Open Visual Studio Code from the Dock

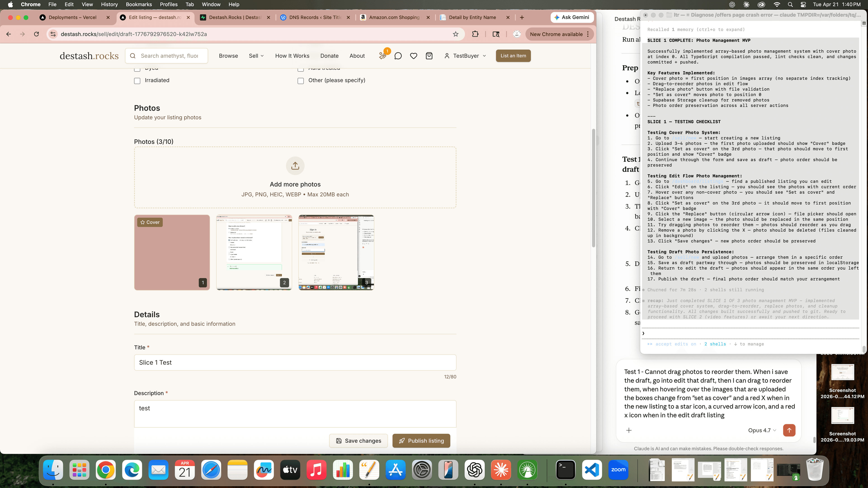click(x=592, y=470)
